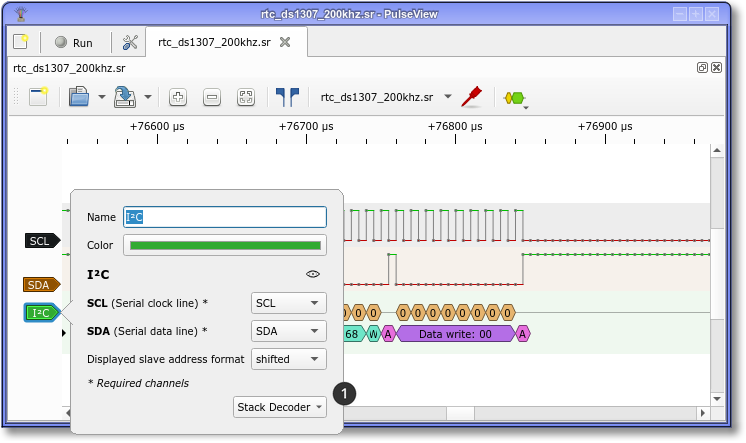
Task: Click the PulseView window menu icon in title bar
Action: coord(20,14)
